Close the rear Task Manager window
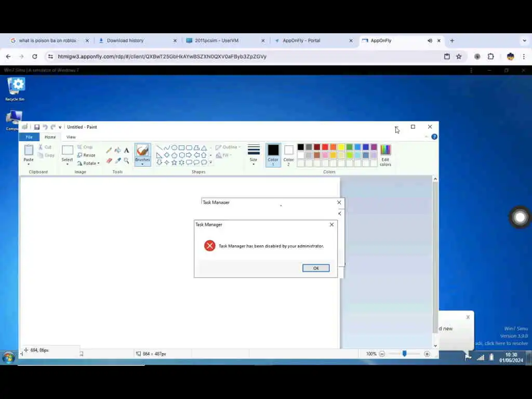 [339, 202]
